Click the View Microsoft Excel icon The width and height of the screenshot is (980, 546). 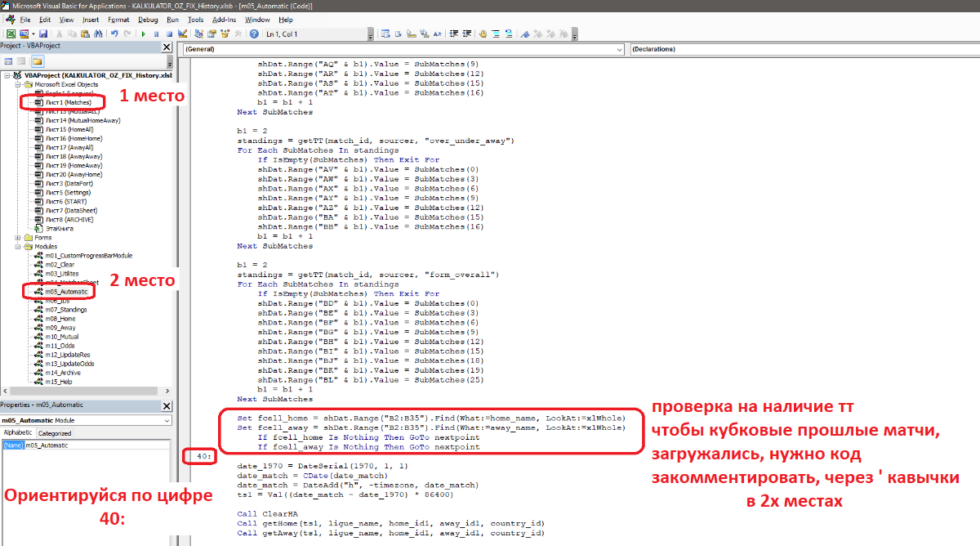[11, 34]
